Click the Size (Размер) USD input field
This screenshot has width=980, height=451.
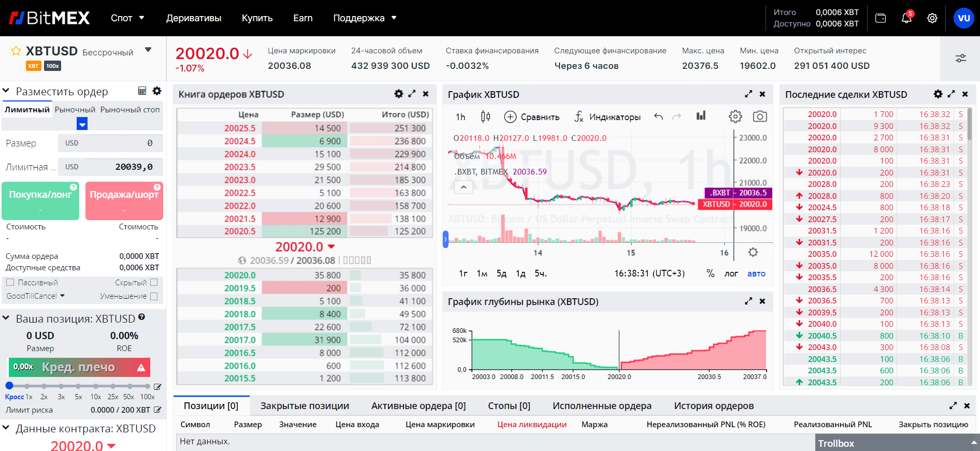pos(111,143)
